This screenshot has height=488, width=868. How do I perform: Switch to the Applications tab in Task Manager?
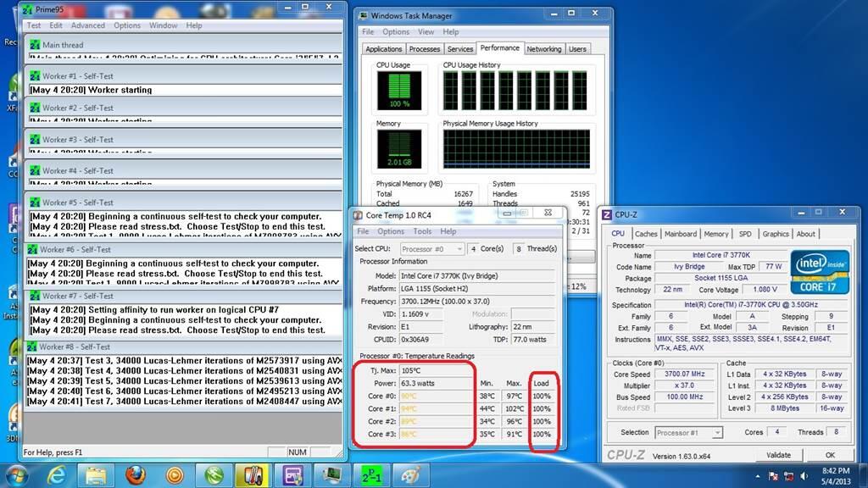(x=384, y=49)
